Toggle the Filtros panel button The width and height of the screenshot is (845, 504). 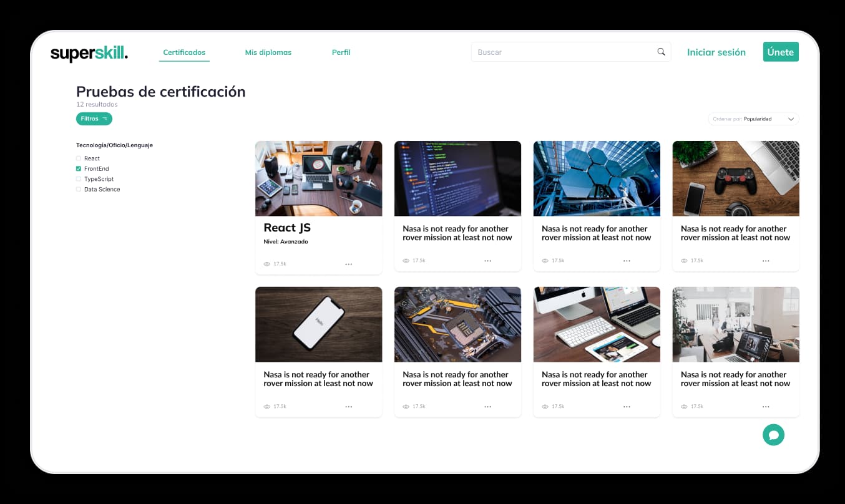click(94, 119)
